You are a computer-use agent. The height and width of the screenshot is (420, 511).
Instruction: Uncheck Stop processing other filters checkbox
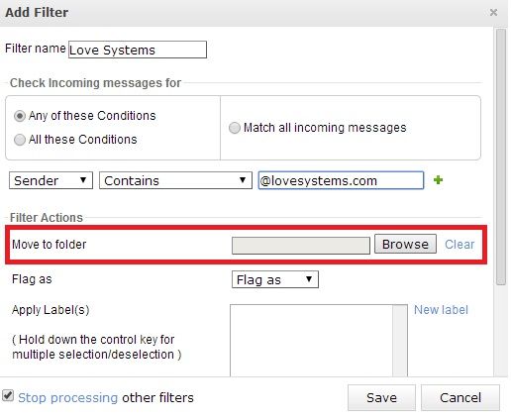8,395
